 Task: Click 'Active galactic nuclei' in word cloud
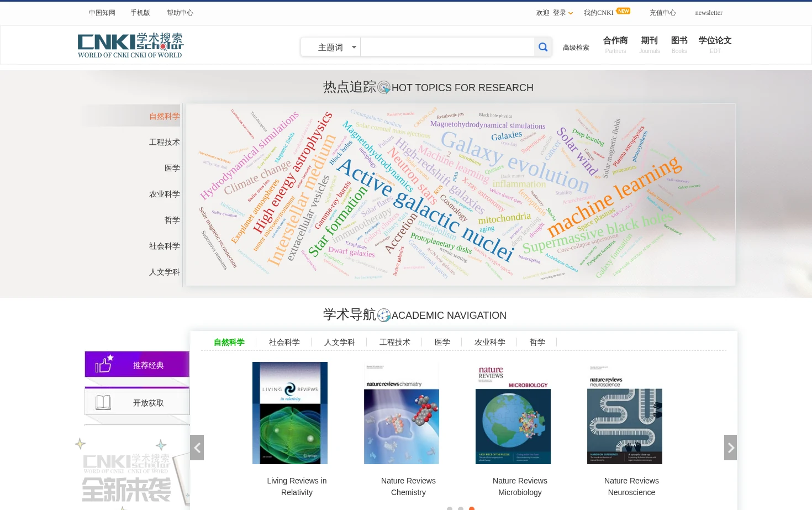425,209
